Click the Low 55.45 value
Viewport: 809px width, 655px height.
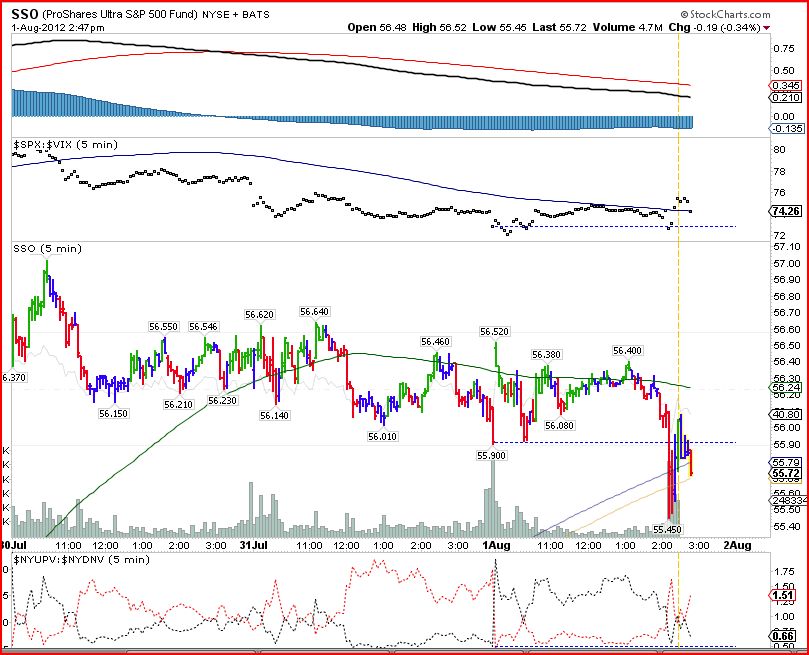(499, 27)
